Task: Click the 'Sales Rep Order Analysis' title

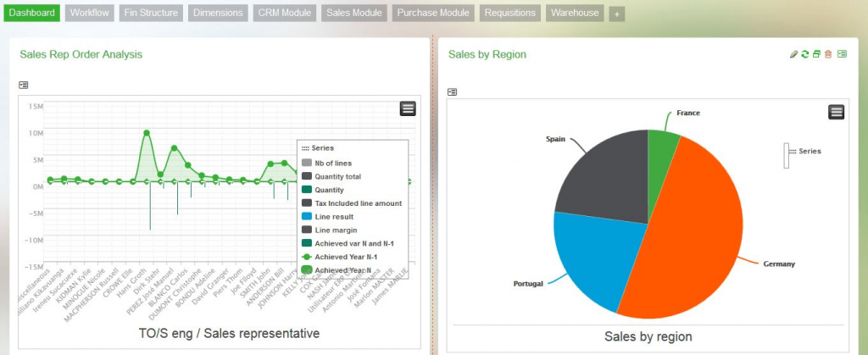Action: point(81,54)
